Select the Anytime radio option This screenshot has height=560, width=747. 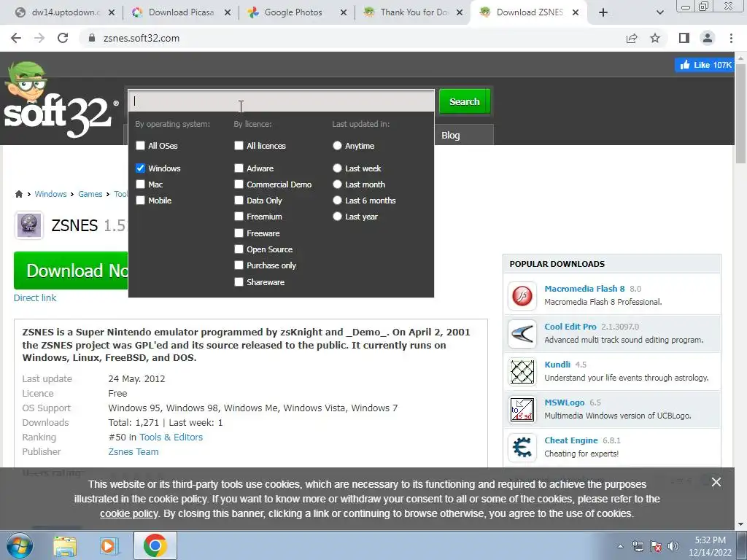pos(337,146)
